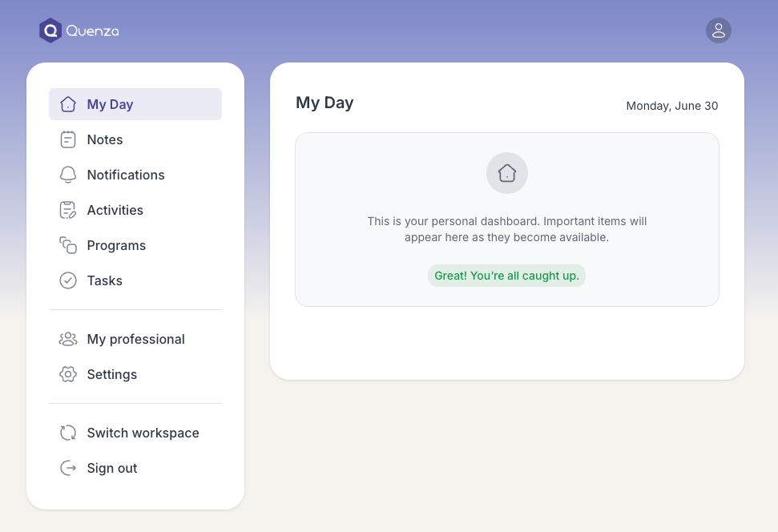This screenshot has width=778, height=532.
Task: Click the notepad icon beside Notes
Action: (x=68, y=139)
